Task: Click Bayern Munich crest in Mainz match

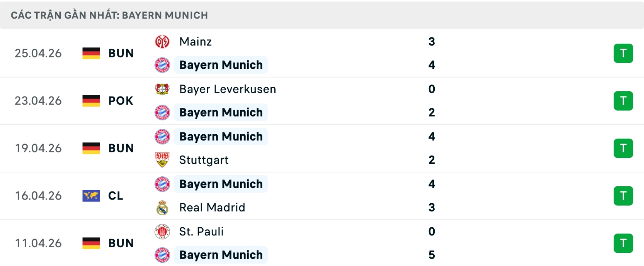Action: [x=162, y=65]
